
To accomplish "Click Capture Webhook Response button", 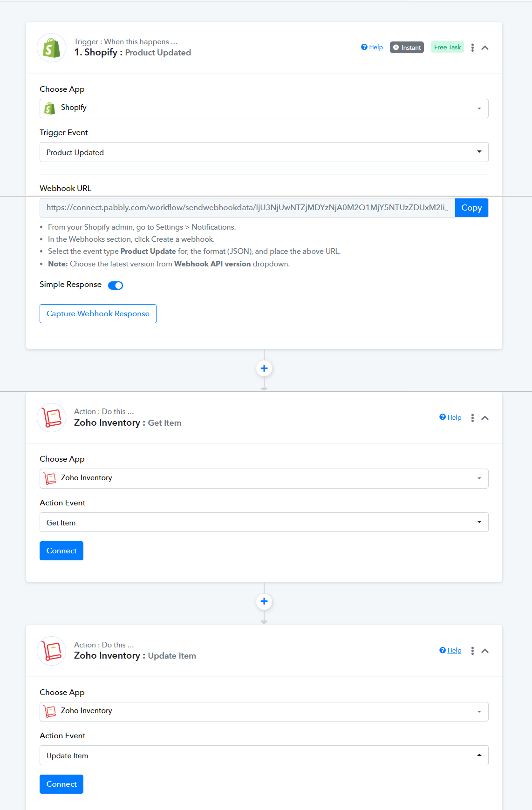I will [x=98, y=313].
